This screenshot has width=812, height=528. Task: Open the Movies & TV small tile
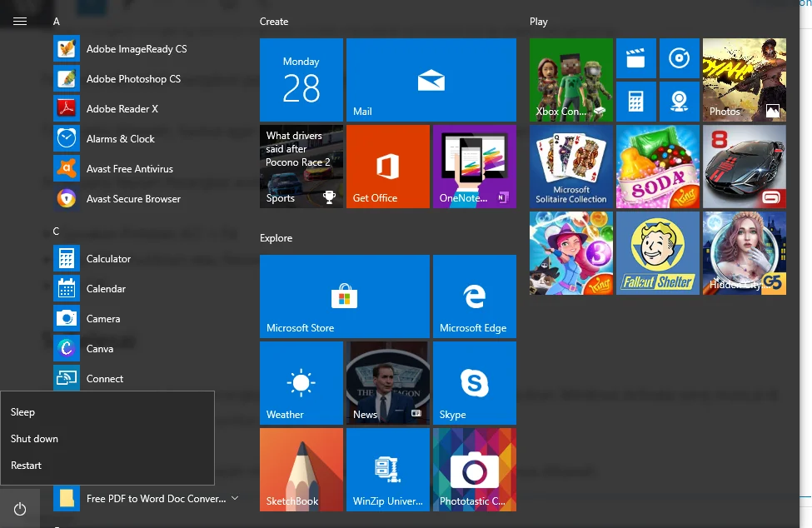click(636, 58)
